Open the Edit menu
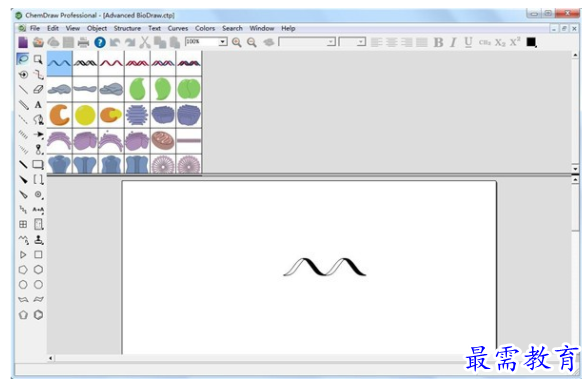Viewport: 587px width, 390px height. pyautogui.click(x=53, y=28)
